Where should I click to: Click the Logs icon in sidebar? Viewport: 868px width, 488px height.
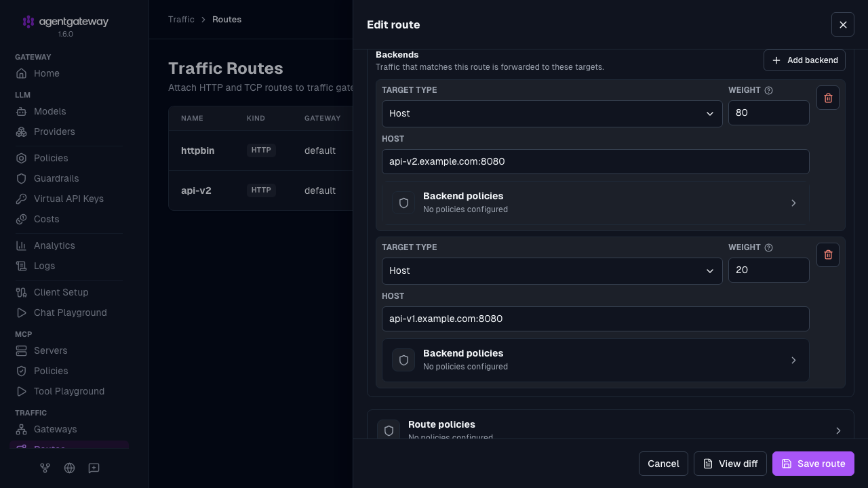[x=21, y=266]
